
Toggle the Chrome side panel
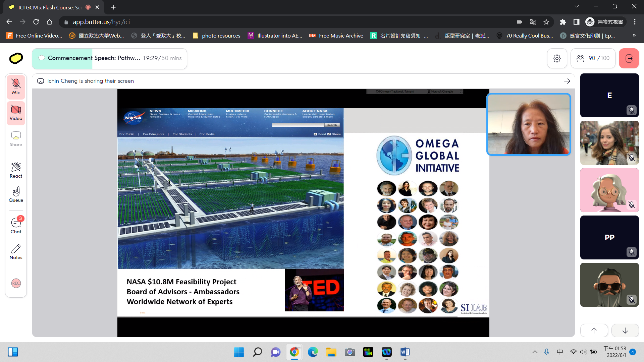(576, 22)
